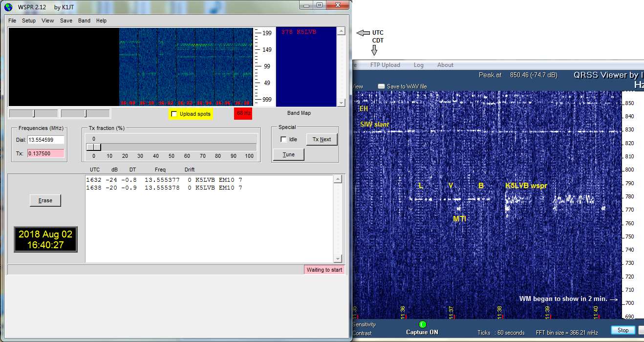Click the CDT down-pointing arrow
This screenshot has height=342, width=644.
pyautogui.click(x=375, y=50)
